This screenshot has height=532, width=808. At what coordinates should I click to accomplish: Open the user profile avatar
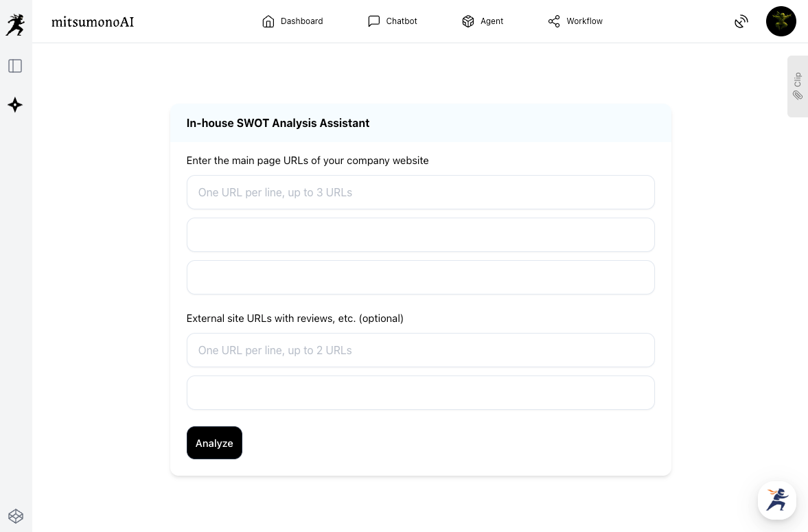(x=781, y=21)
